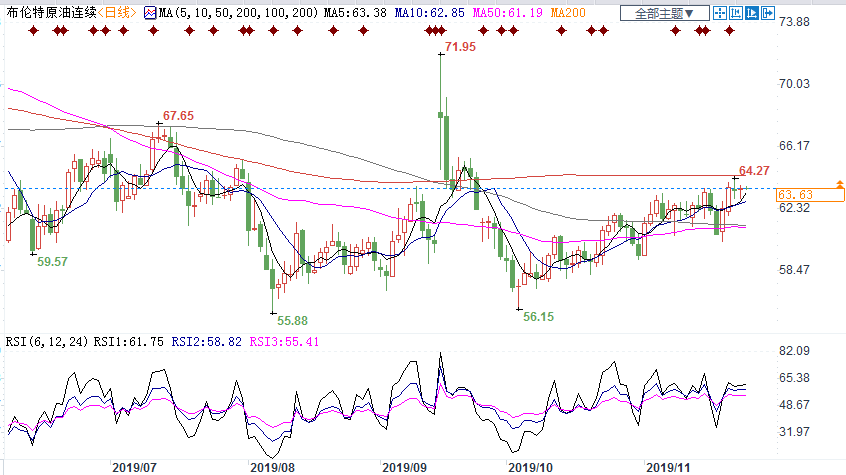Click the 58.47 price axis value

[794, 269]
